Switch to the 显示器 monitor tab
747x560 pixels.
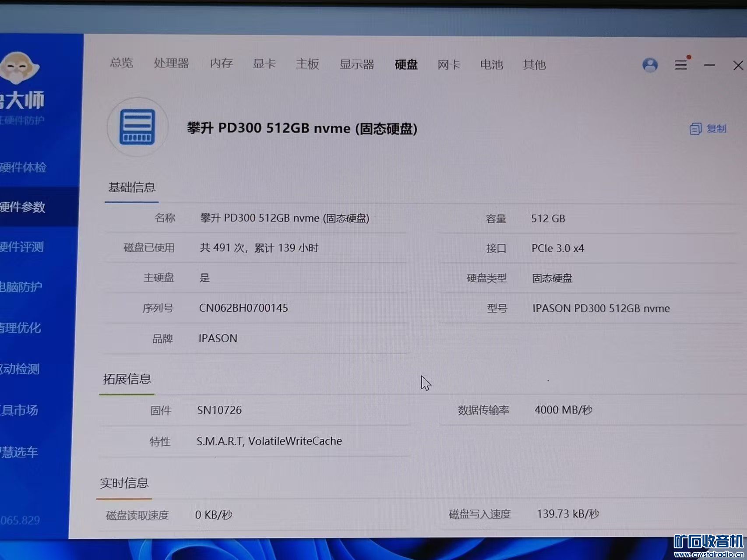click(x=357, y=64)
